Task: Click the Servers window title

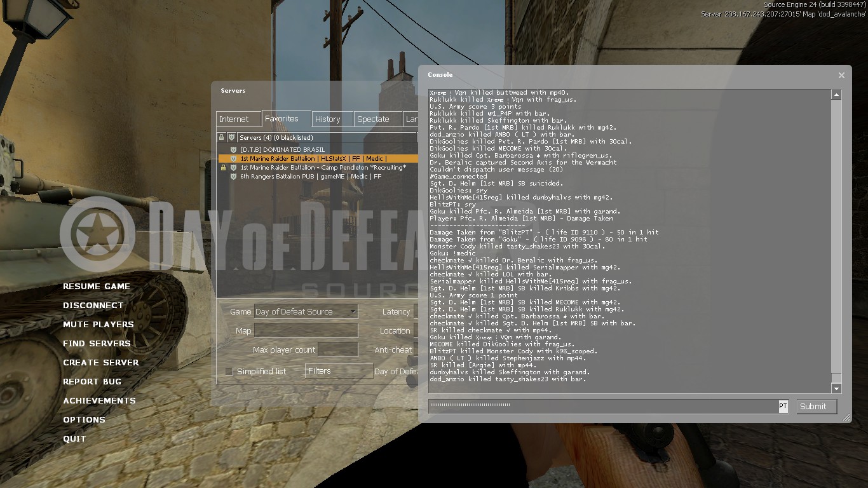Action: point(233,91)
